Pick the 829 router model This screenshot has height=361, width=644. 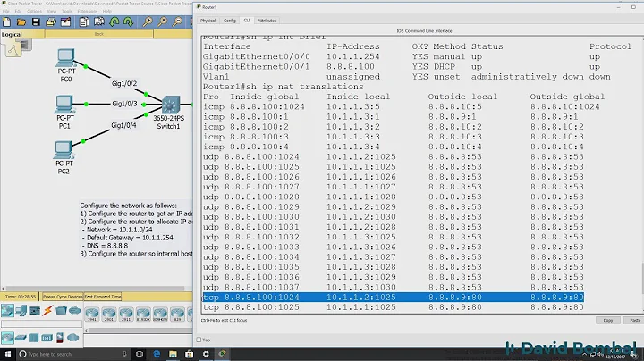[x=177, y=315]
